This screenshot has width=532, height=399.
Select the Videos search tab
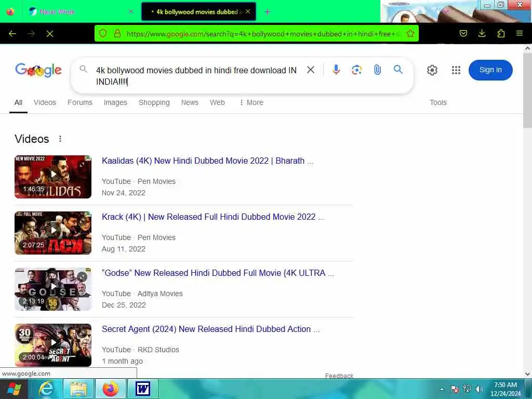pos(45,102)
